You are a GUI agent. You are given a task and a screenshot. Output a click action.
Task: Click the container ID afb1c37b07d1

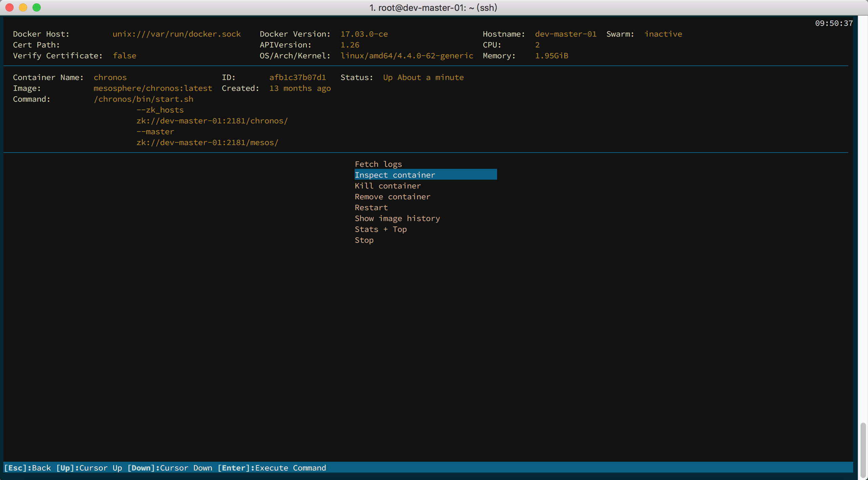click(297, 77)
